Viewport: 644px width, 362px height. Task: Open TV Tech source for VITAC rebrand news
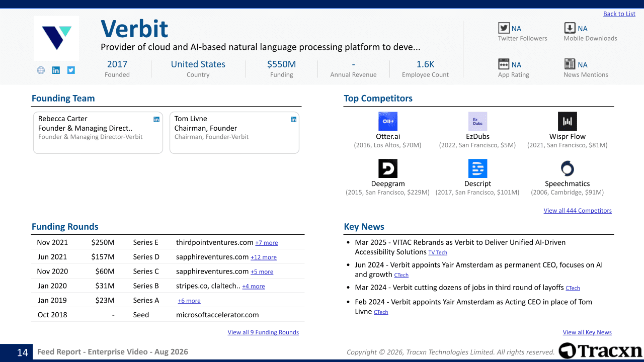pyautogui.click(x=438, y=253)
